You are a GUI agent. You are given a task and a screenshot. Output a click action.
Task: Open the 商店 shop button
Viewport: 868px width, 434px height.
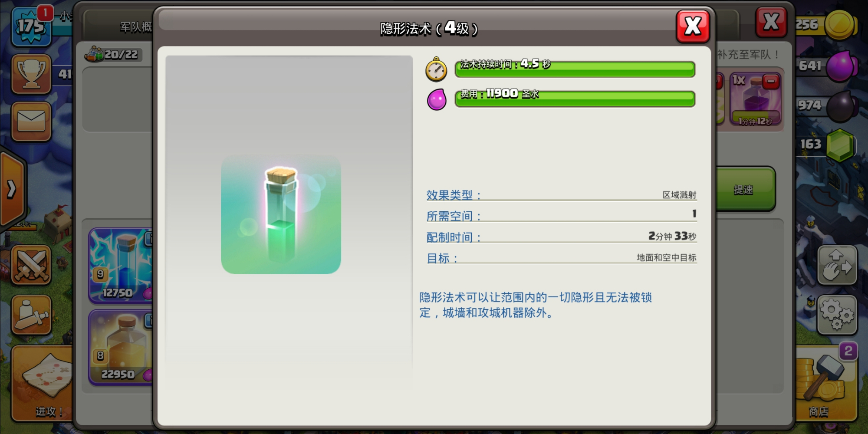(x=825, y=384)
